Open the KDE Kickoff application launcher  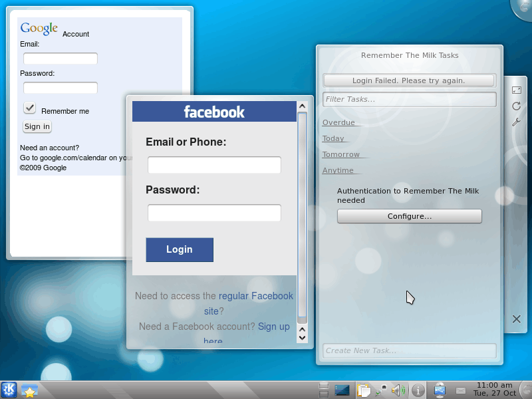(x=9, y=390)
